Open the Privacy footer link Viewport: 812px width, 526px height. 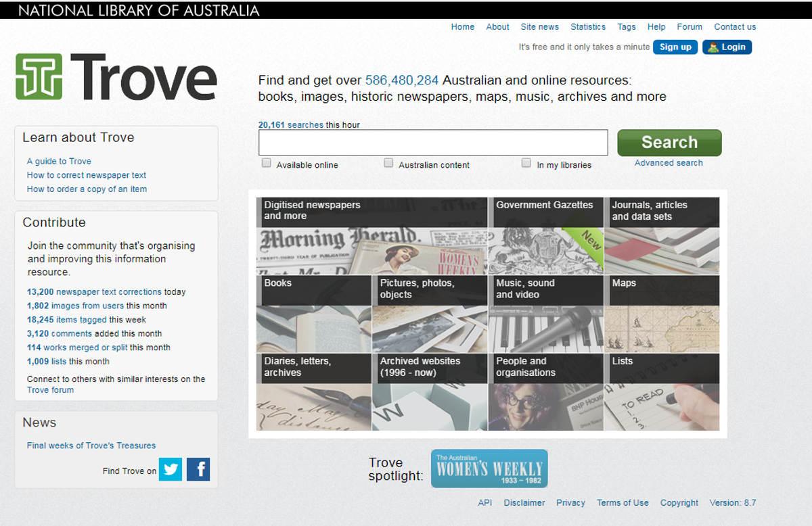(x=570, y=502)
